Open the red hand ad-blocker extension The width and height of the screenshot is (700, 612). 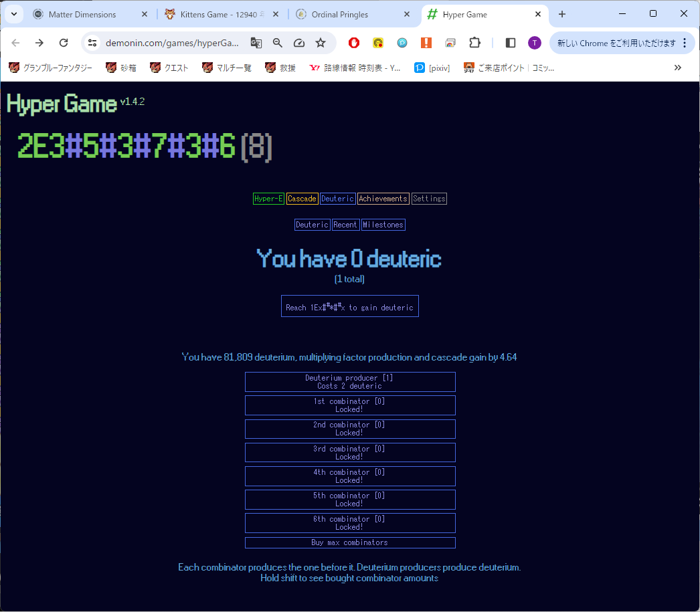[353, 42]
